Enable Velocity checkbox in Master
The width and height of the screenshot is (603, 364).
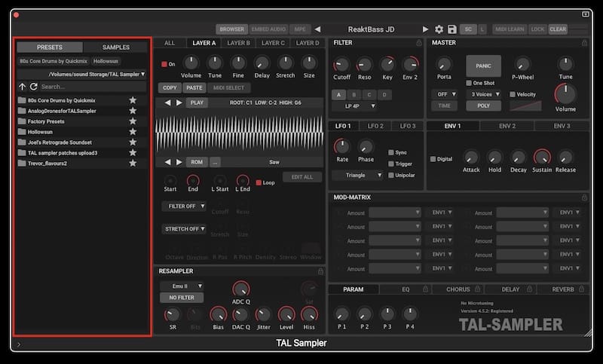click(513, 94)
